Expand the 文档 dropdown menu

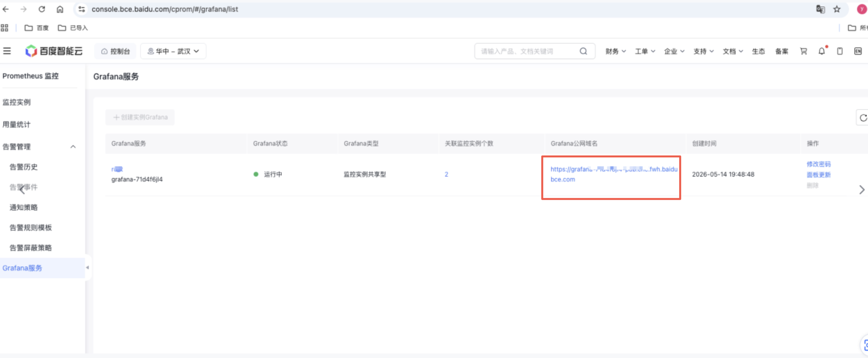(733, 51)
